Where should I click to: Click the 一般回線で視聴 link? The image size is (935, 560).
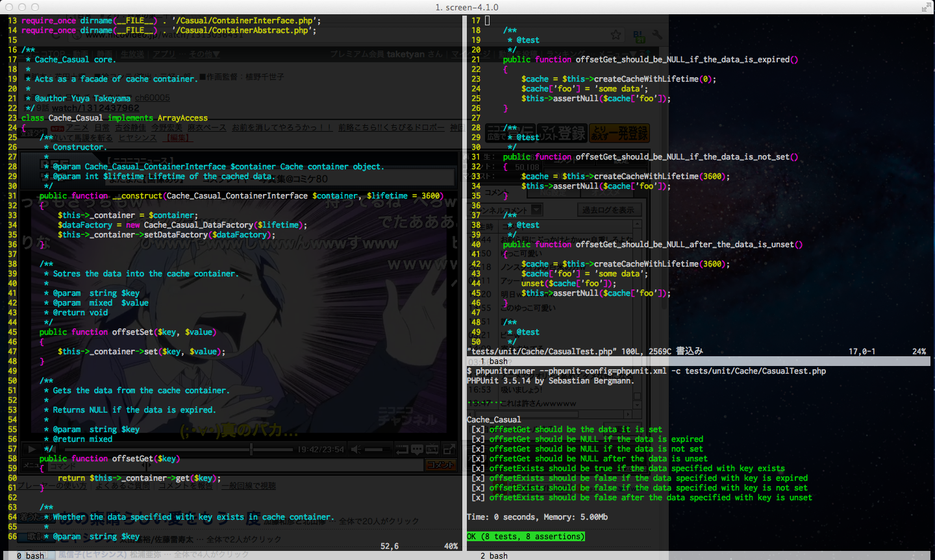249,485
